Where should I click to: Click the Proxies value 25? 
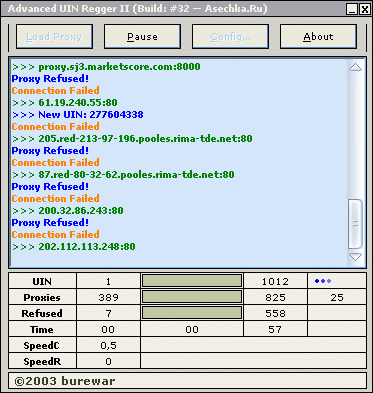(x=337, y=297)
